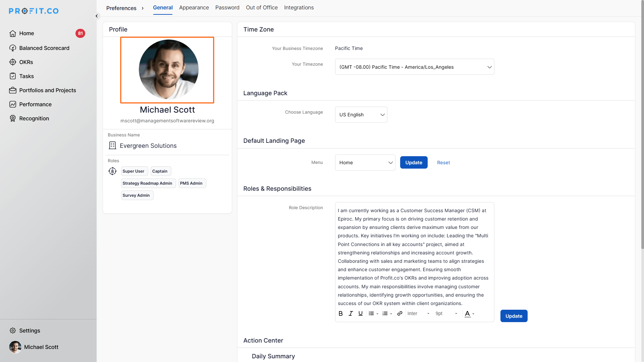Open OKRs from the sidebar
This screenshot has width=644, height=362.
26,62
